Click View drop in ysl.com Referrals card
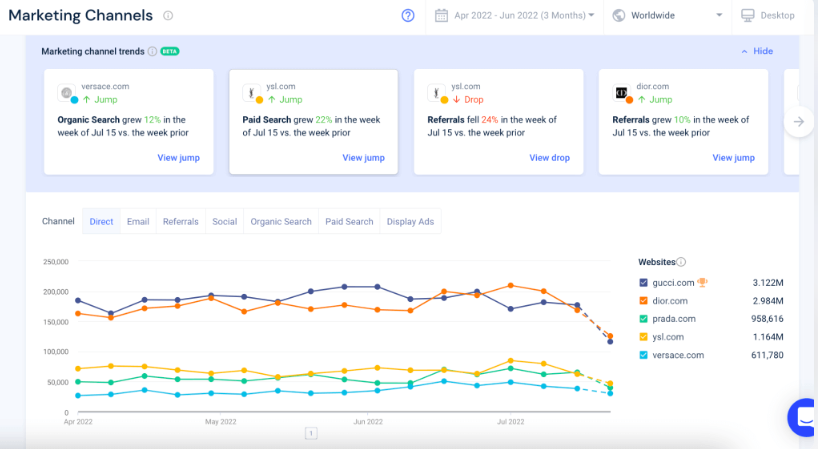The width and height of the screenshot is (818, 449). pyautogui.click(x=549, y=157)
